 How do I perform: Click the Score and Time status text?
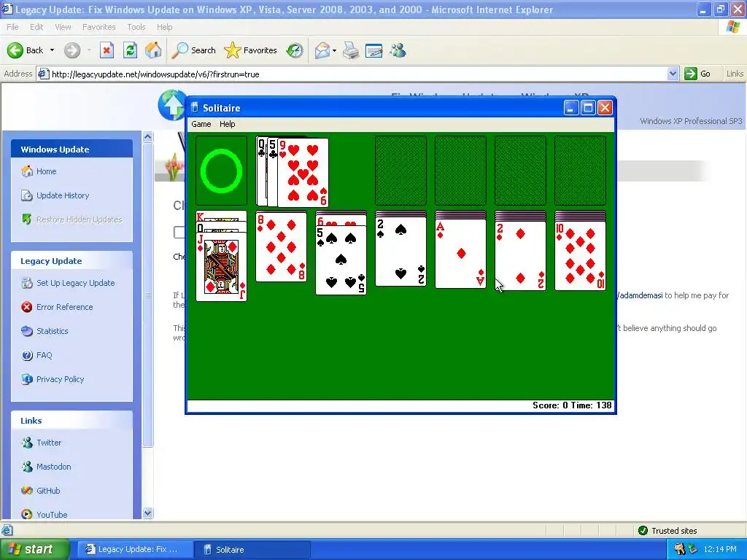tap(572, 405)
